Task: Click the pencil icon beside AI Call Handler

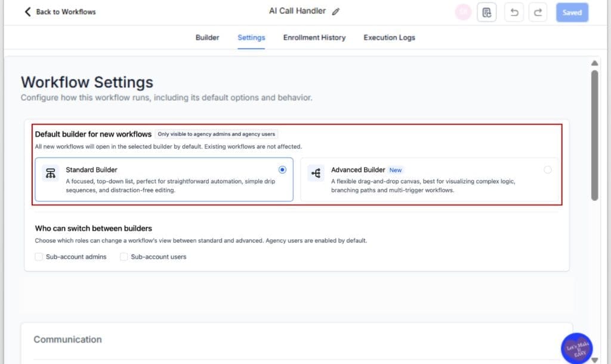Action: tap(336, 11)
